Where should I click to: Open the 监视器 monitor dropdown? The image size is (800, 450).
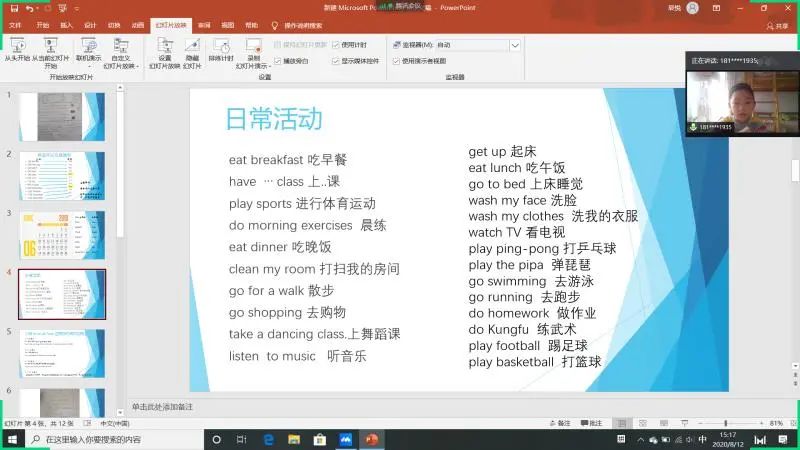tap(515, 45)
